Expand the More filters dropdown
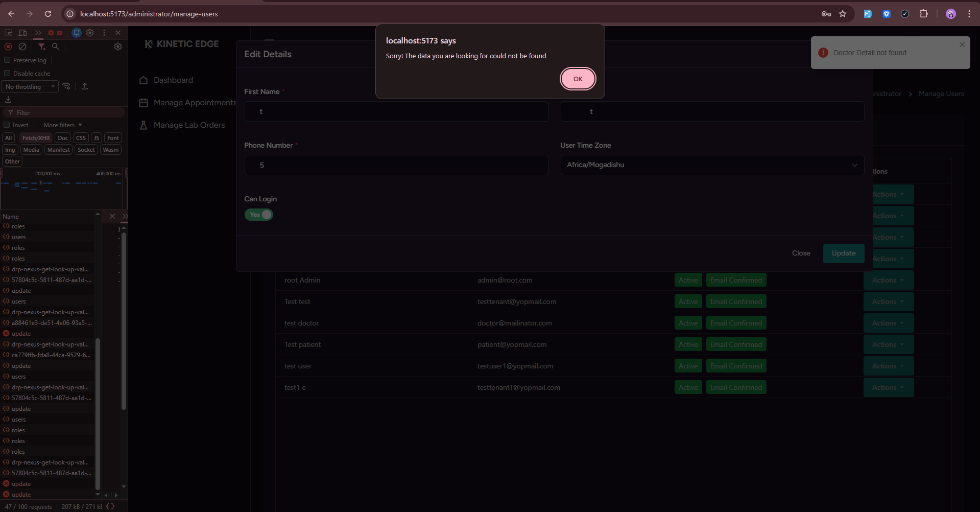This screenshot has height=512, width=980. 62,125
